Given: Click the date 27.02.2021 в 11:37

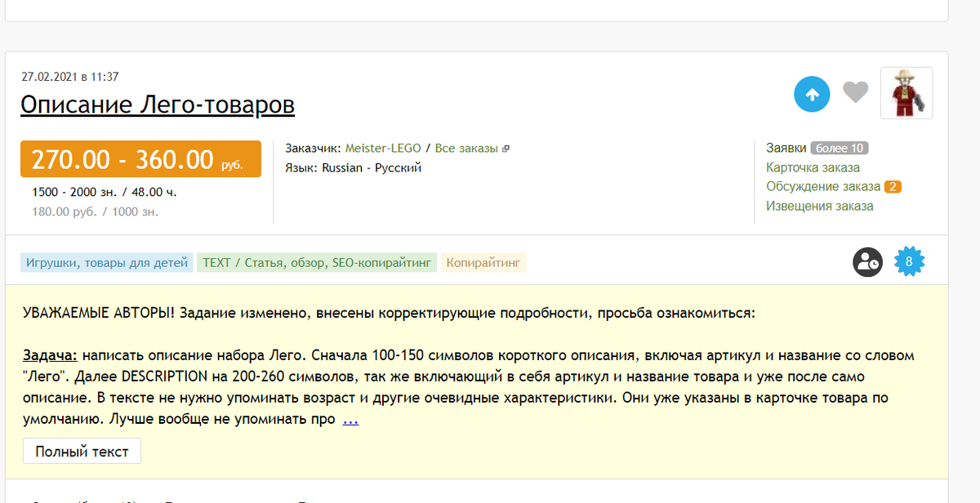Looking at the screenshot, I should pyautogui.click(x=70, y=77).
